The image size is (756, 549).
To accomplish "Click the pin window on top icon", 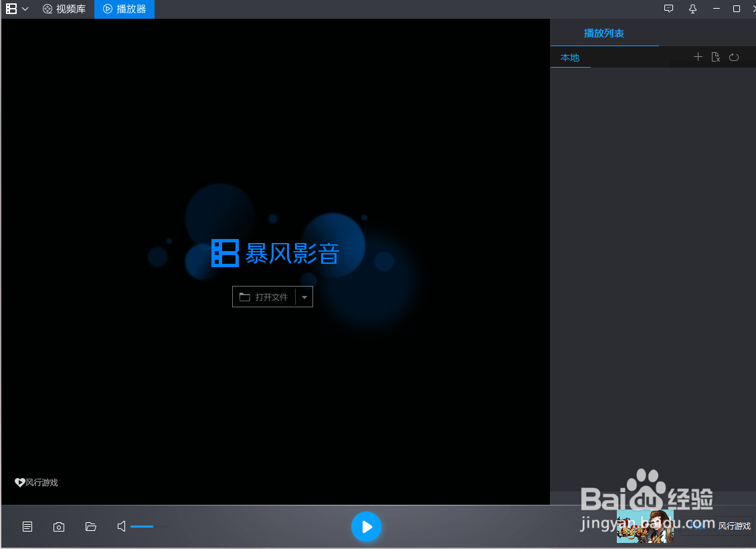I will [x=692, y=9].
